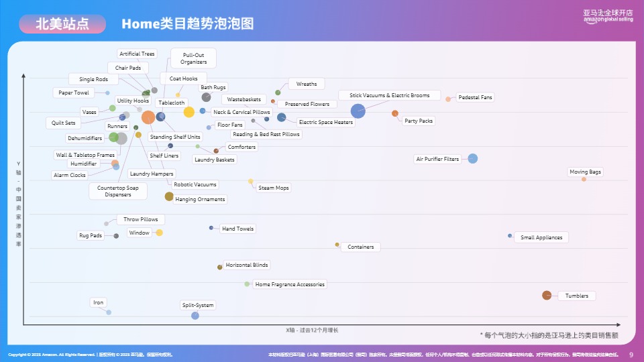The image size is (644, 362).
Task: Select the Single Rods label
Action: pos(94,79)
